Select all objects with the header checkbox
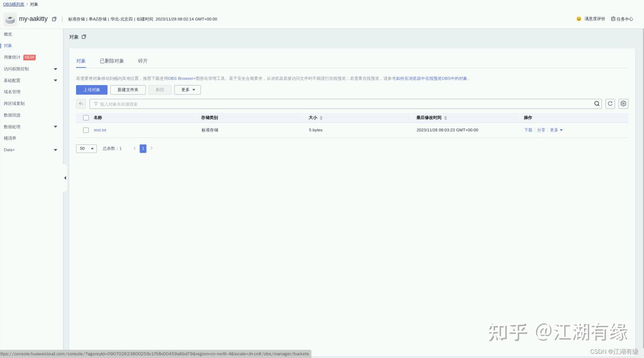This screenshot has height=358, width=644. (86, 118)
